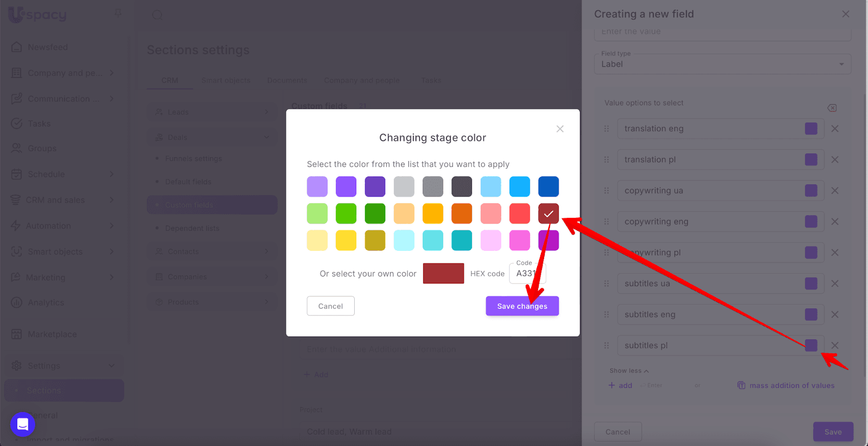This screenshot has width=868, height=446.
Task: Open the Field type dropdown
Action: coord(722,64)
